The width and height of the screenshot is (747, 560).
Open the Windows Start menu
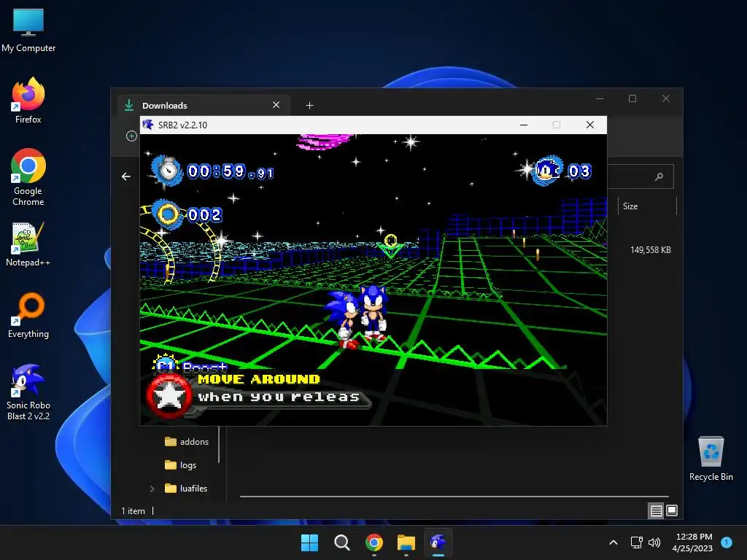click(309, 542)
